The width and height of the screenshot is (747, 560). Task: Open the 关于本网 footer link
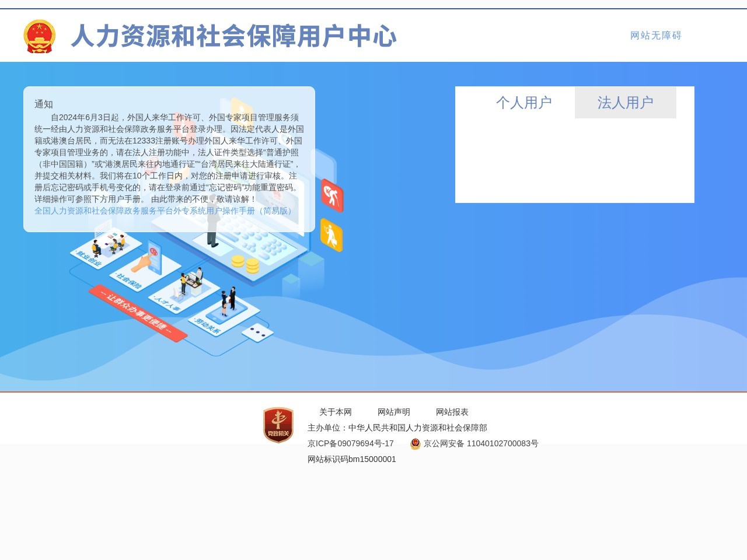[336, 412]
